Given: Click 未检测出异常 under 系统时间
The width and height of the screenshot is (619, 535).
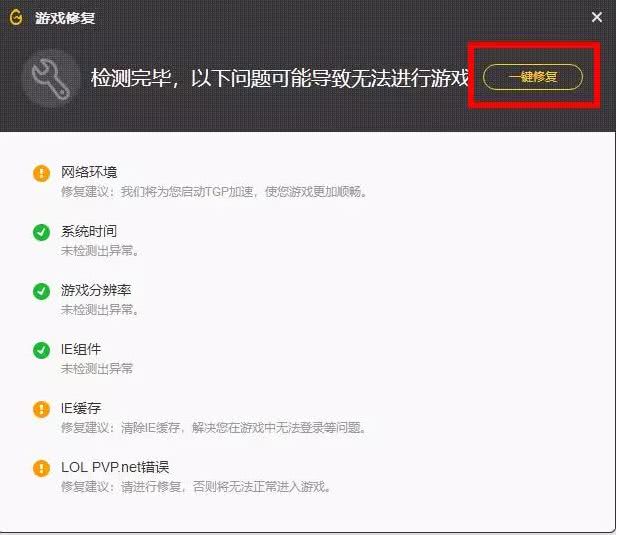Looking at the screenshot, I should (x=100, y=251).
